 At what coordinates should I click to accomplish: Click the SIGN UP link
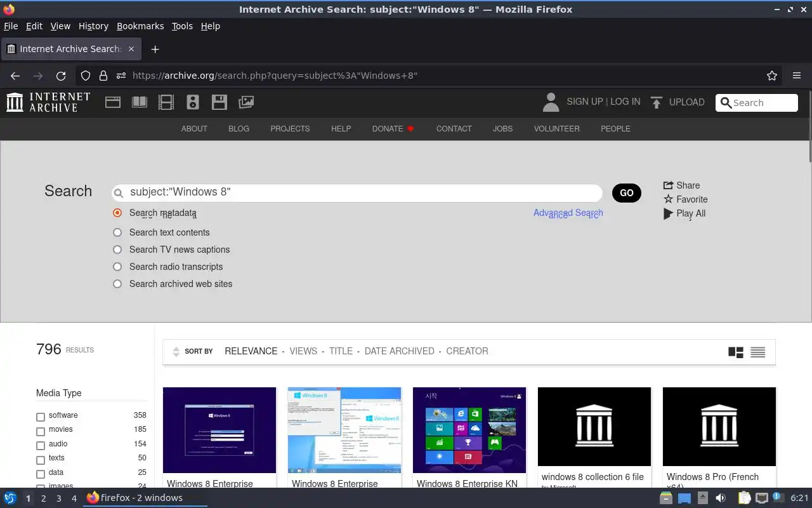point(585,102)
